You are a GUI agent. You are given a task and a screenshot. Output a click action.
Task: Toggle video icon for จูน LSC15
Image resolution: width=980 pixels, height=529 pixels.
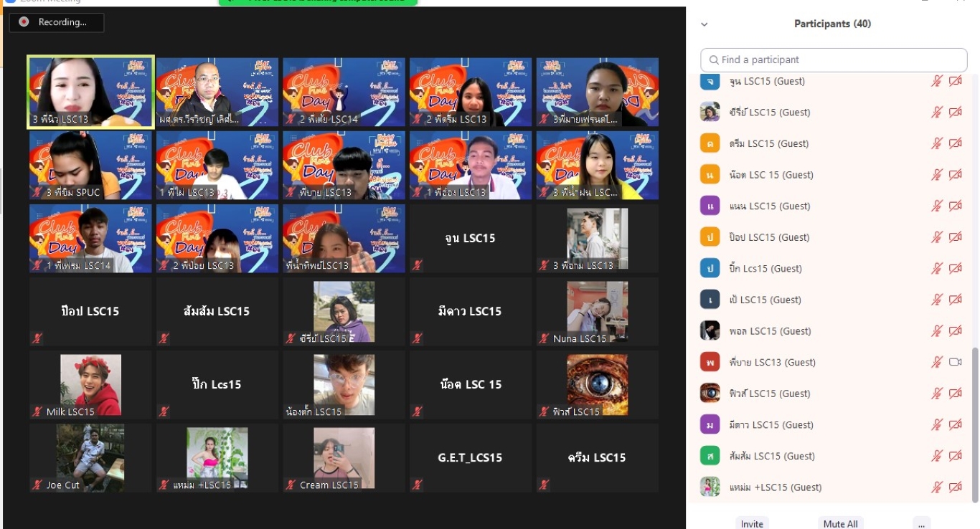click(x=955, y=81)
